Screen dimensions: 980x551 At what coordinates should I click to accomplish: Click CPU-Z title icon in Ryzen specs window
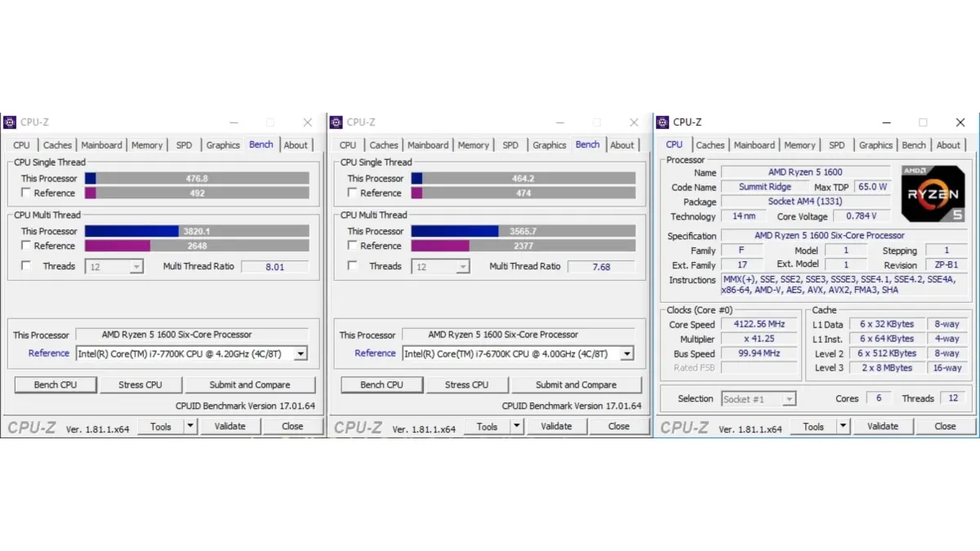pos(662,122)
